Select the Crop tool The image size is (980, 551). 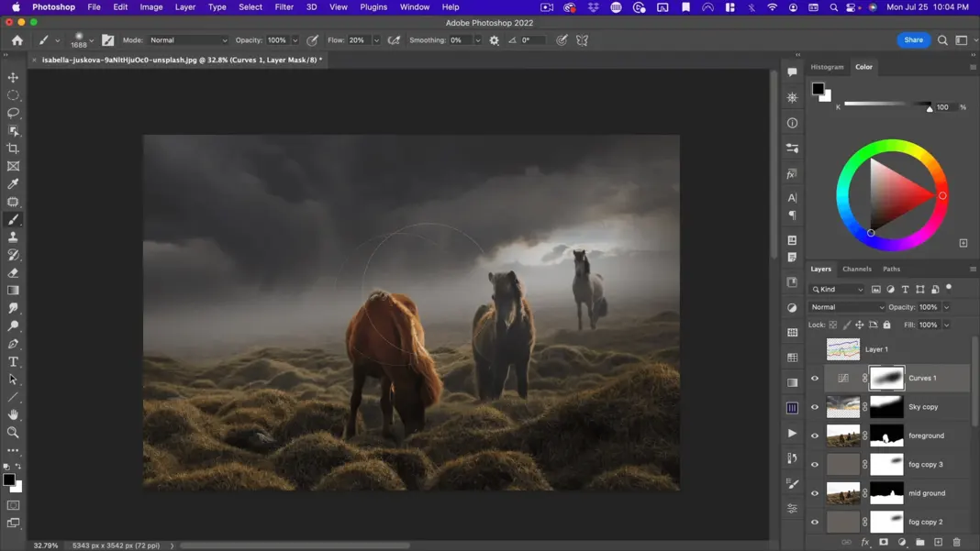13,149
